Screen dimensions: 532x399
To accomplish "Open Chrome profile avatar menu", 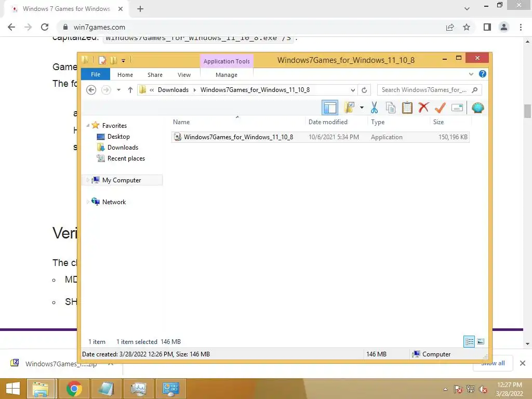I will 504,27.
